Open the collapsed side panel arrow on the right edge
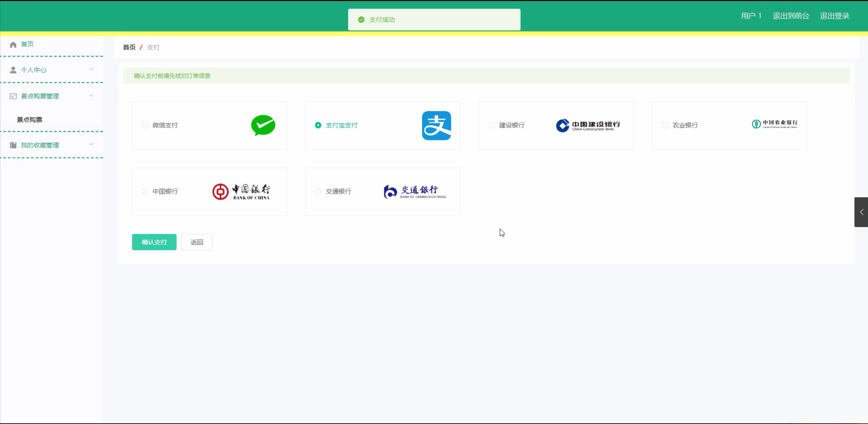Screen dimensions: 868x424 pos(861,212)
